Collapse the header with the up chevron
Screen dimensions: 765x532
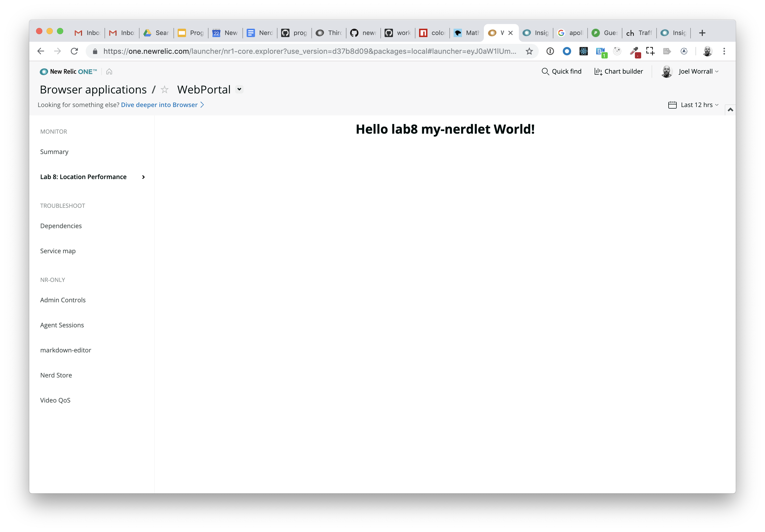click(x=730, y=110)
